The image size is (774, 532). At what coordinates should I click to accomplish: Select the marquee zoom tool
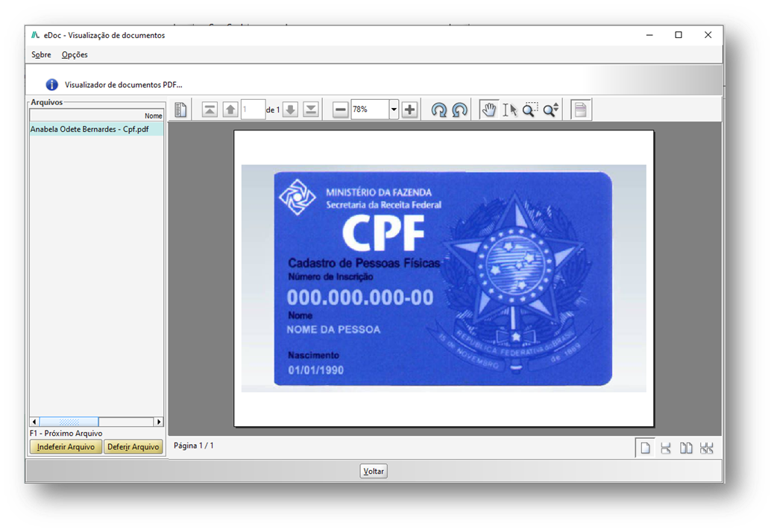[530, 110]
